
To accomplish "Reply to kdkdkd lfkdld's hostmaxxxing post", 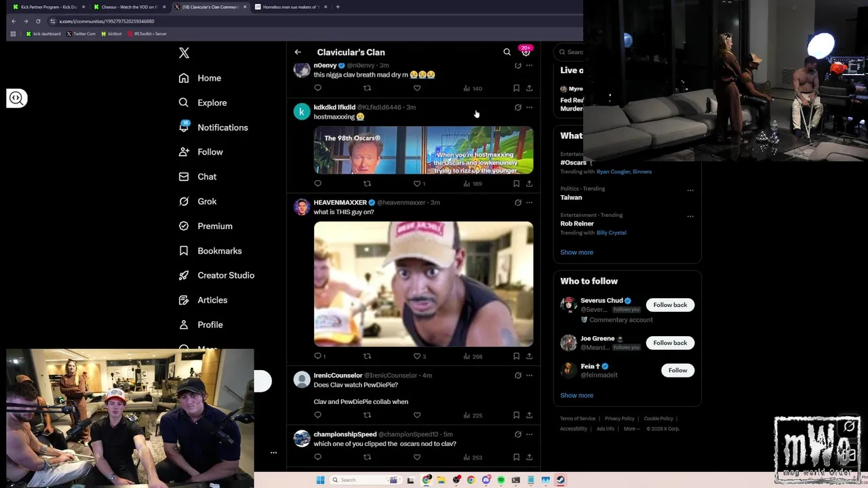I will tap(317, 184).
